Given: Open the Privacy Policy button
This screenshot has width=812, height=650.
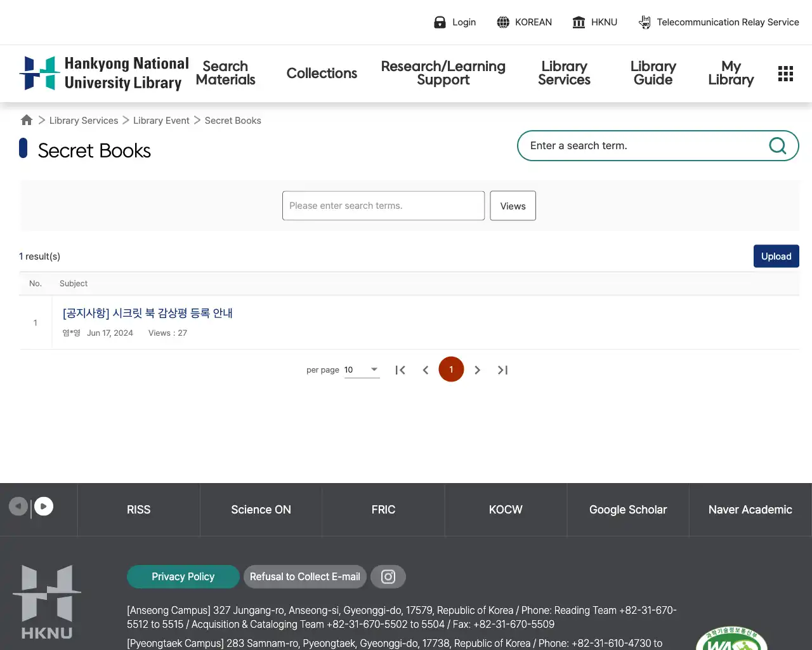Looking at the screenshot, I should 183,576.
